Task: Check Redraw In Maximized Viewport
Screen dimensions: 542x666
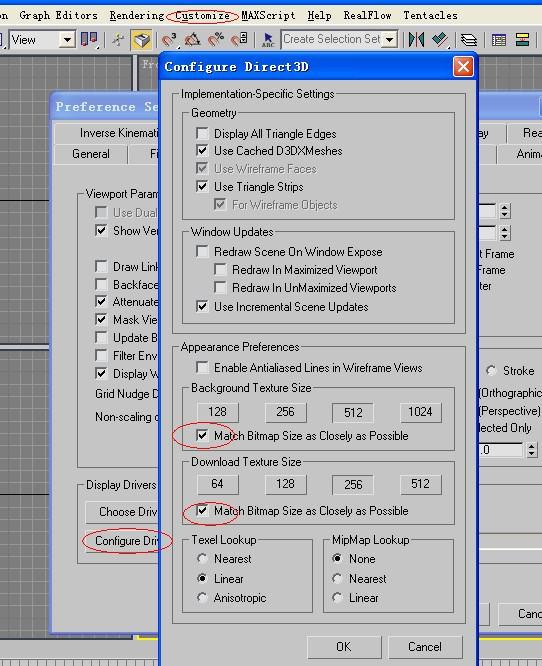Action: (x=220, y=270)
